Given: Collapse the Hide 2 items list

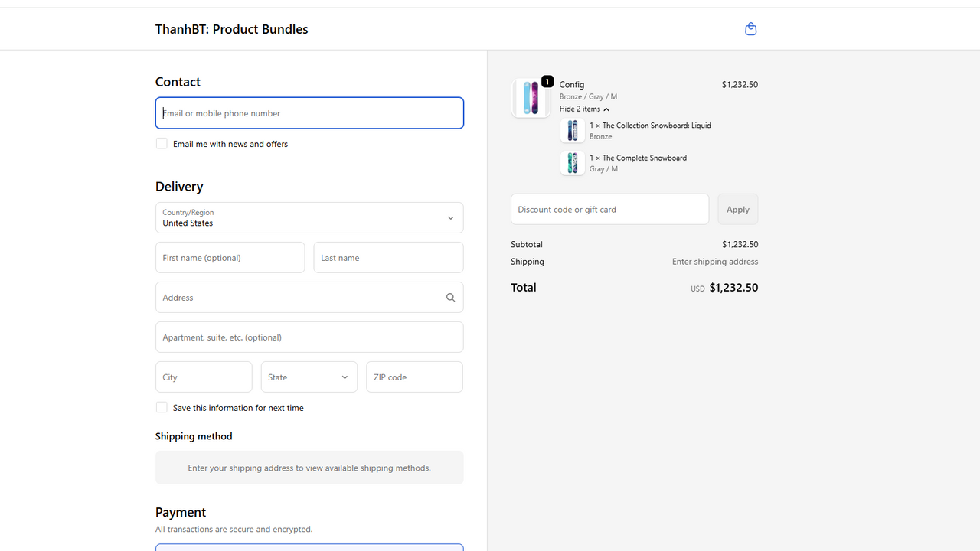Looking at the screenshot, I should click(584, 109).
